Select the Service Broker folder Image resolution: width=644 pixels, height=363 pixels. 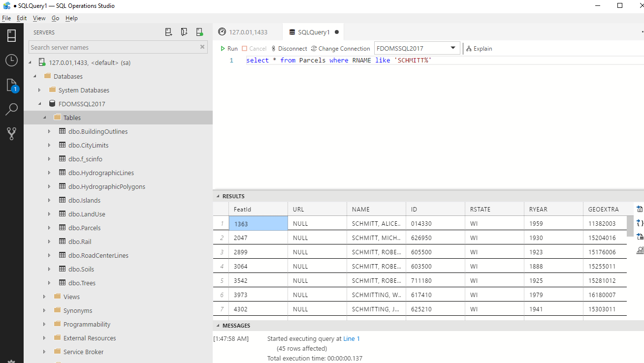83,352
